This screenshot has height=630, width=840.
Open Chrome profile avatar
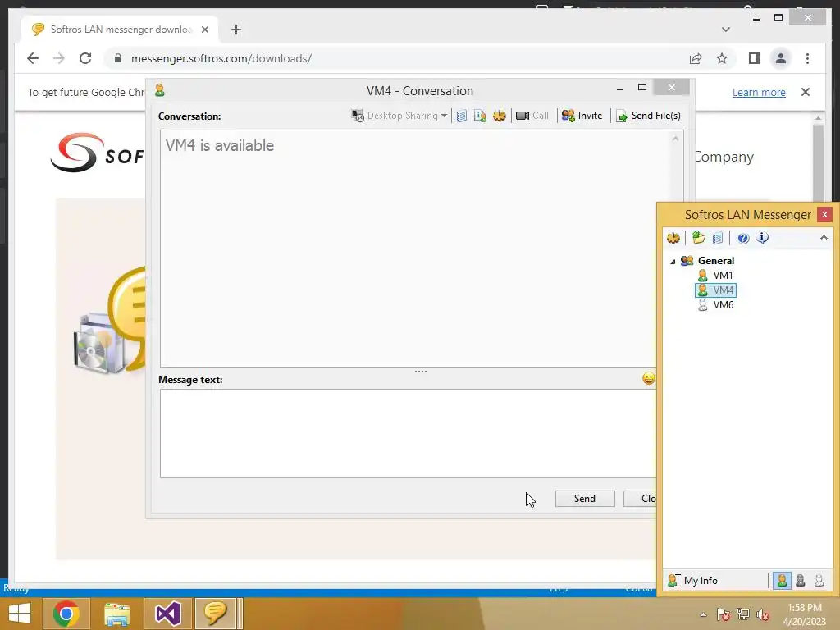tap(781, 58)
